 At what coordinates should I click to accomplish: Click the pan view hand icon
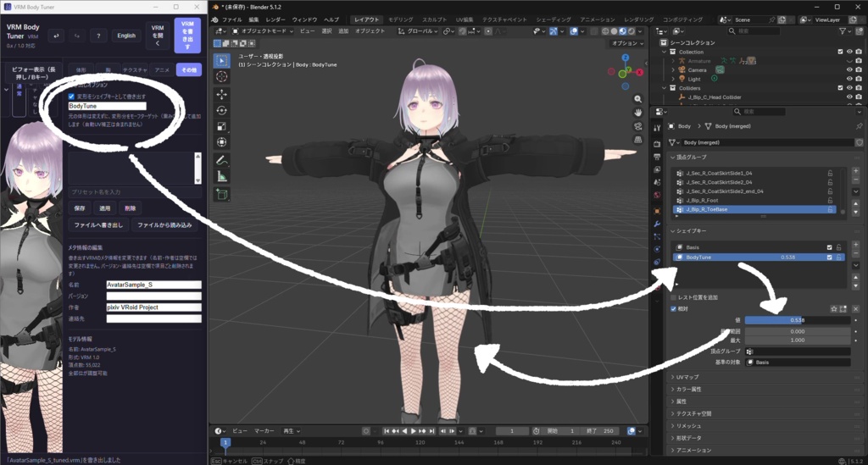(x=637, y=113)
